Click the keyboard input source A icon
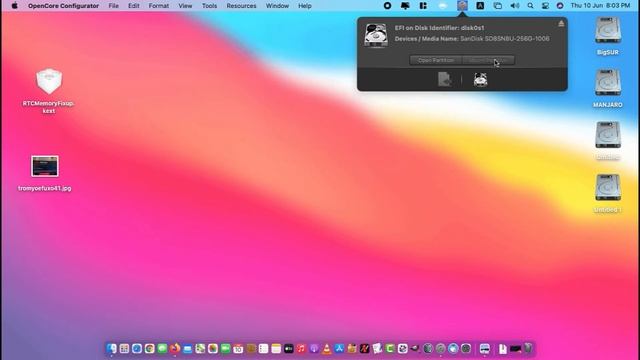Image resolution: width=640 pixels, height=360 pixels. click(x=480, y=6)
